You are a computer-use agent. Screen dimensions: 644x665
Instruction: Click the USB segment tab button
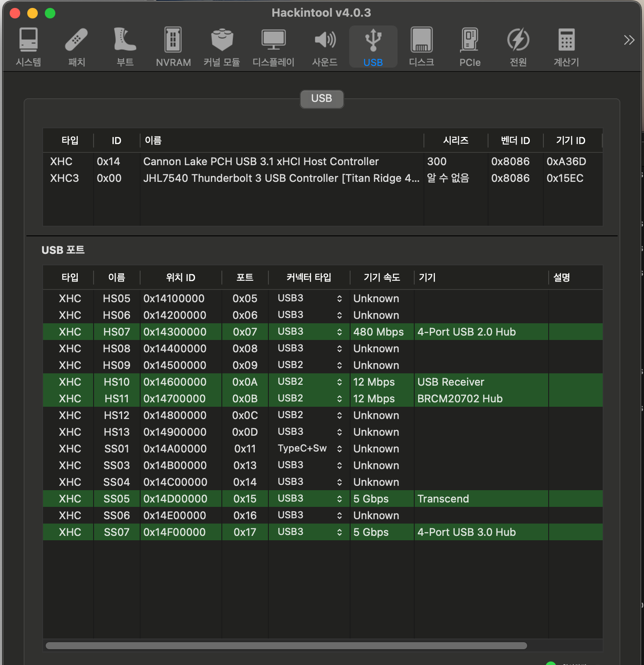(322, 98)
